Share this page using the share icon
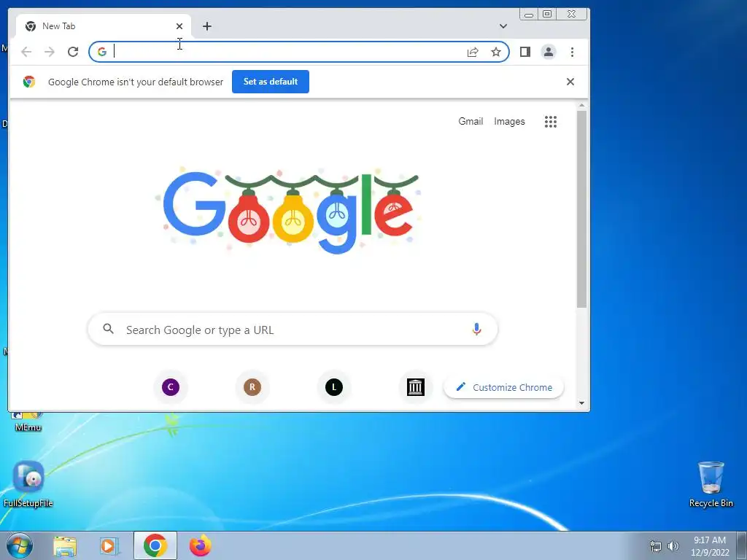Screen dimensions: 747x560 coord(473,52)
